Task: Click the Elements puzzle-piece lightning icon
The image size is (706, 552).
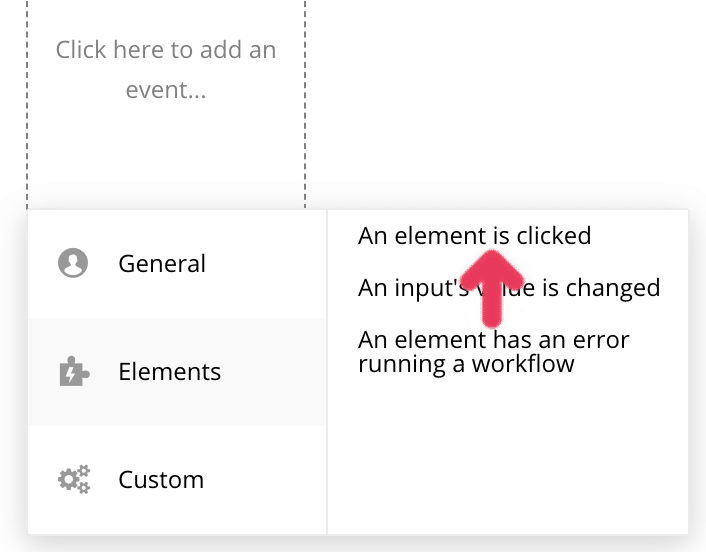Action: [x=73, y=372]
